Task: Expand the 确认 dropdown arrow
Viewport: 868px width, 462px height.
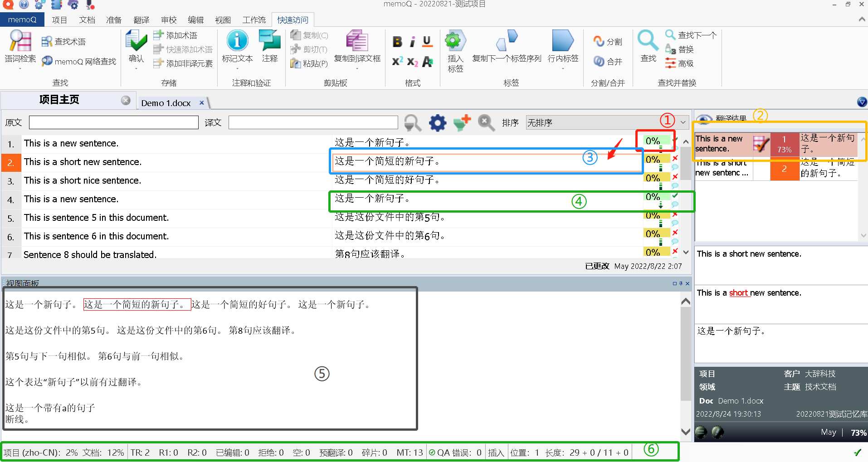Action: [136, 69]
